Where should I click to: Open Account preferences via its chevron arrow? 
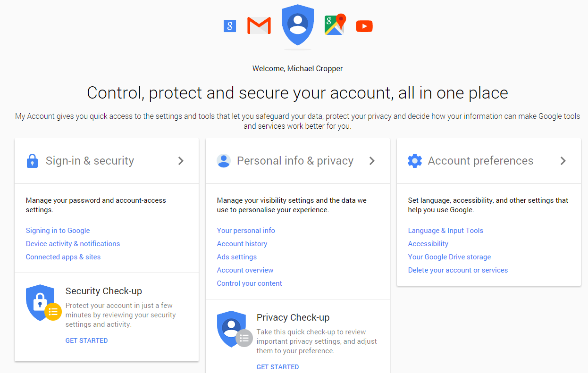(563, 161)
